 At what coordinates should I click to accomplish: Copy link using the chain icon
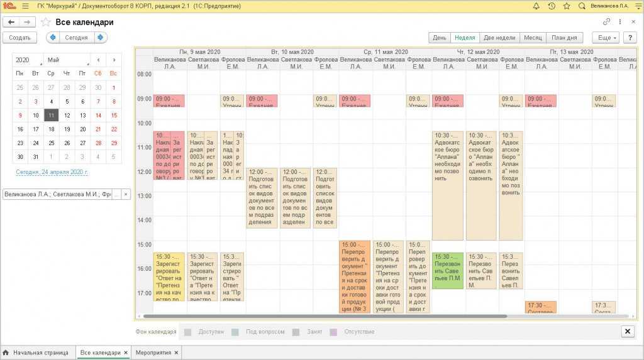click(x=606, y=22)
